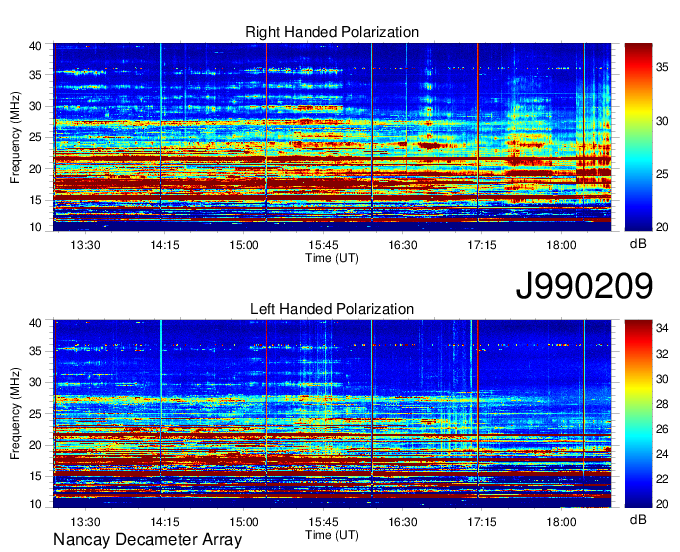Click the 'Left Handed Polarization' plot title
The height and width of the screenshot is (552, 680).
332,309
